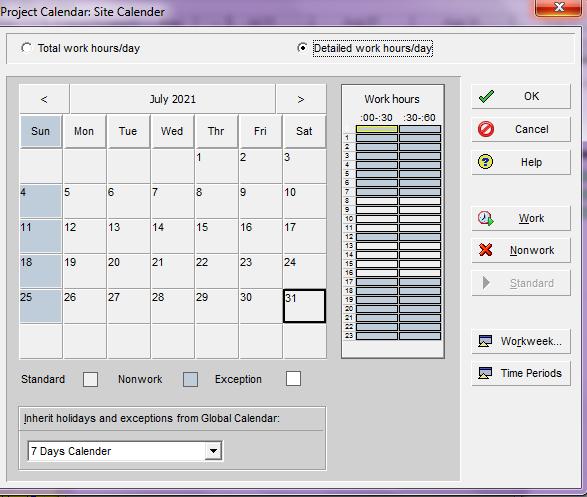Screen dimensions: 587x497
Task: Click the Time Periods icon
Action: (x=485, y=373)
